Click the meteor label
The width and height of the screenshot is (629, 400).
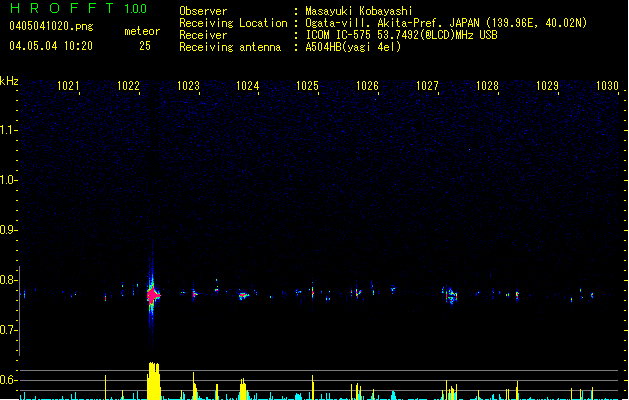click(142, 31)
